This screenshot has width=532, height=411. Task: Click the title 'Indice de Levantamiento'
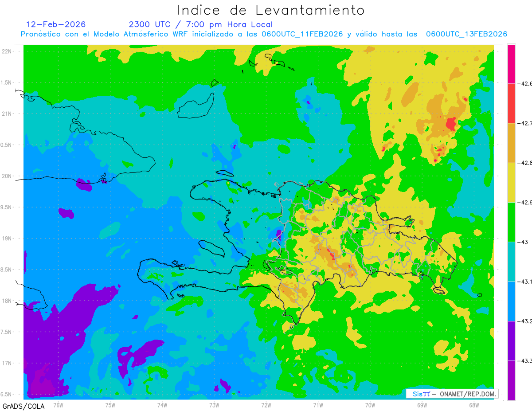point(271,10)
